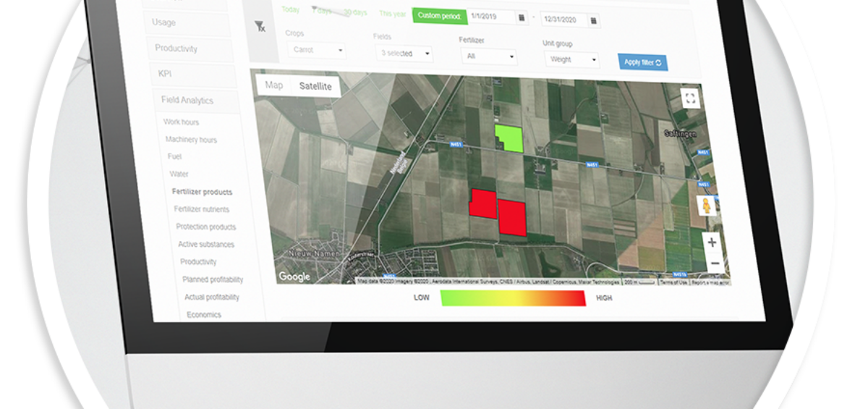This screenshot has height=409, width=868.
Task: Click the right red field polygon on map
Action: click(x=512, y=218)
